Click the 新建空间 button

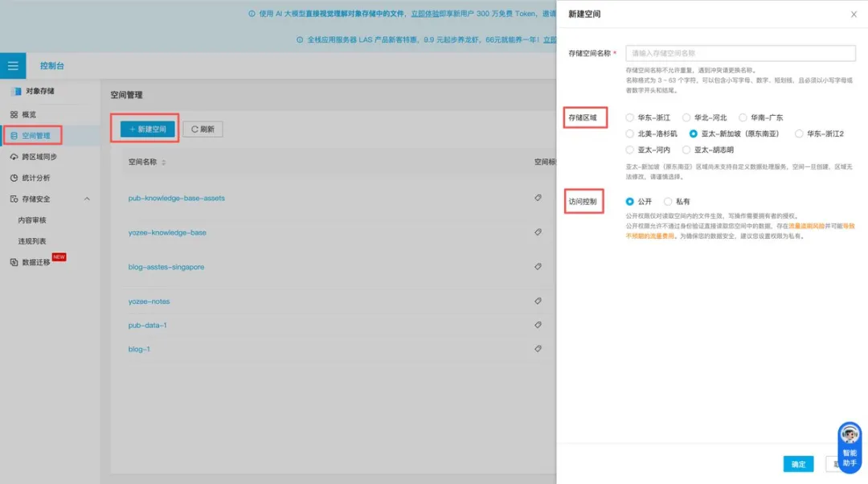click(x=148, y=129)
